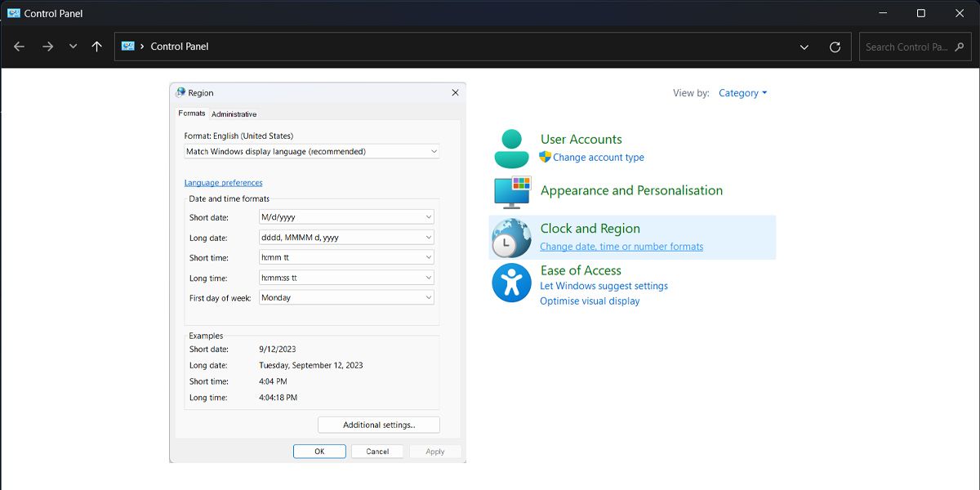
Task: Click the Additional settings button
Action: pos(379,425)
